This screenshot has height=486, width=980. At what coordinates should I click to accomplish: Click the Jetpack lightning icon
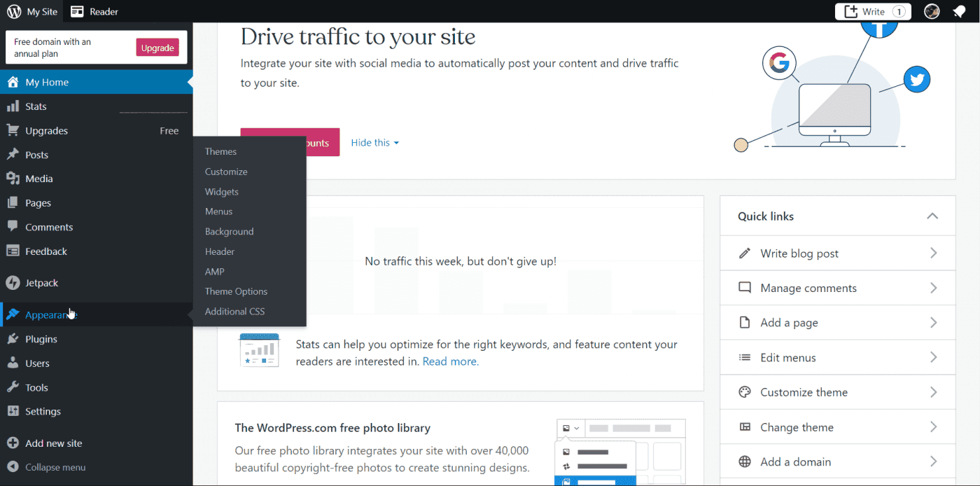(x=13, y=283)
